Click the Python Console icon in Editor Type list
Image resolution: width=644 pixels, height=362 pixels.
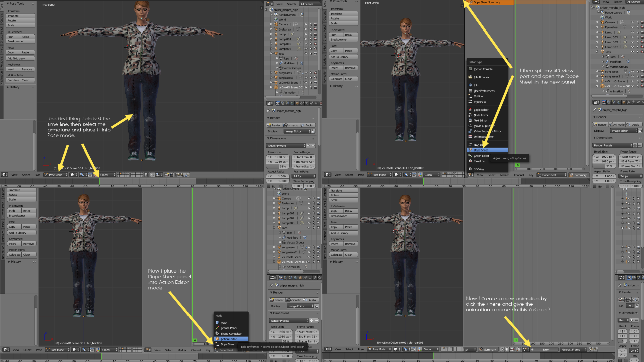point(470,69)
